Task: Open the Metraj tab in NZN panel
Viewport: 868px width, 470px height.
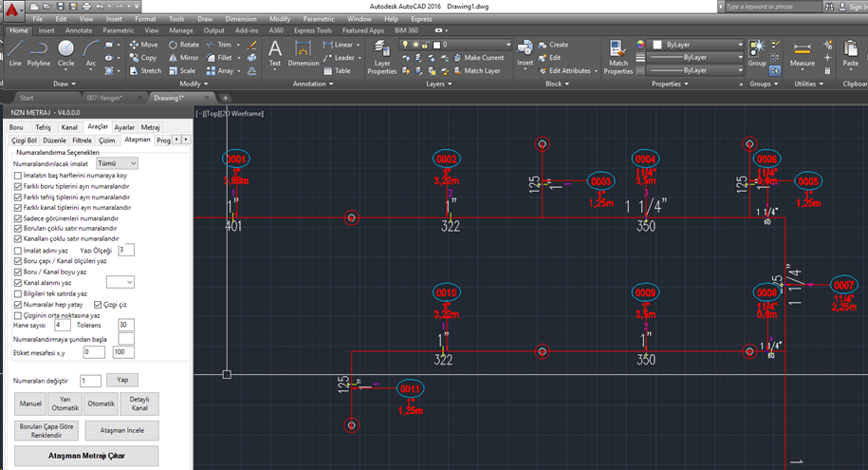Action: coord(150,127)
